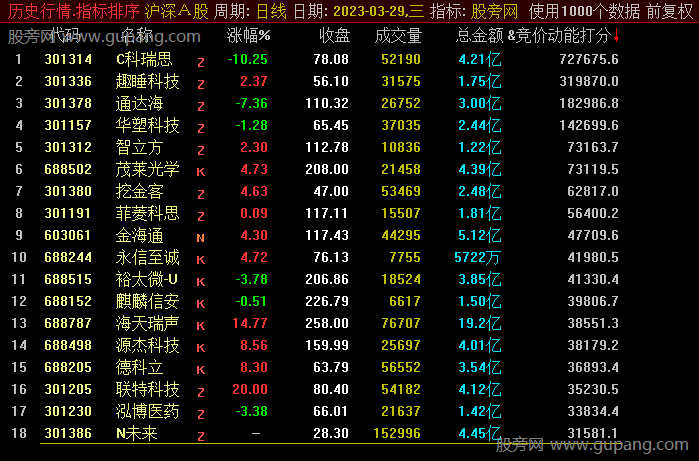
Task: Click the red sort descending arrow
Action: tap(617, 36)
